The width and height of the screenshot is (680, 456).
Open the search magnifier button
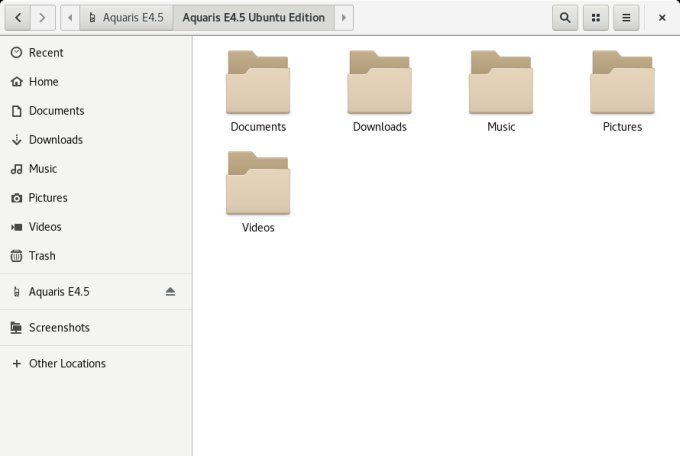point(565,18)
